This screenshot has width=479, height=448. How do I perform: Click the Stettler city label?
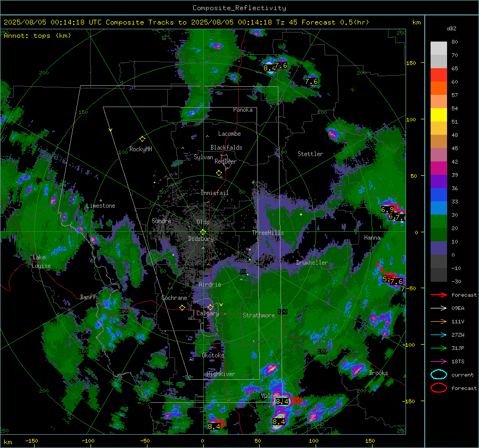click(310, 154)
